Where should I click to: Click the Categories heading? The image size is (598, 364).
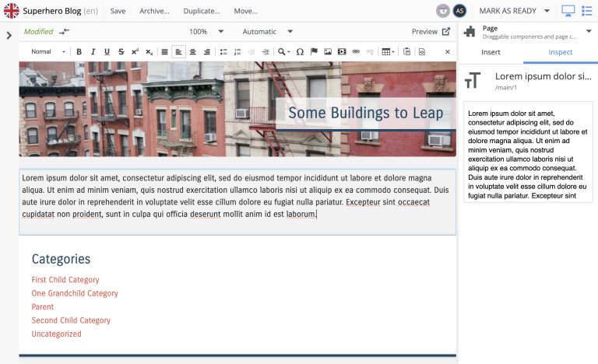point(61,259)
